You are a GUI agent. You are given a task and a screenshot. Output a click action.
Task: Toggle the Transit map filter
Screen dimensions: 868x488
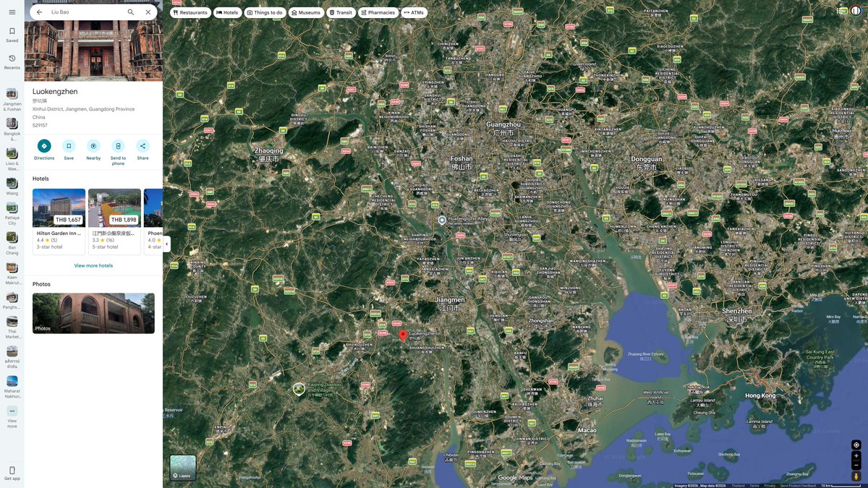pos(341,12)
